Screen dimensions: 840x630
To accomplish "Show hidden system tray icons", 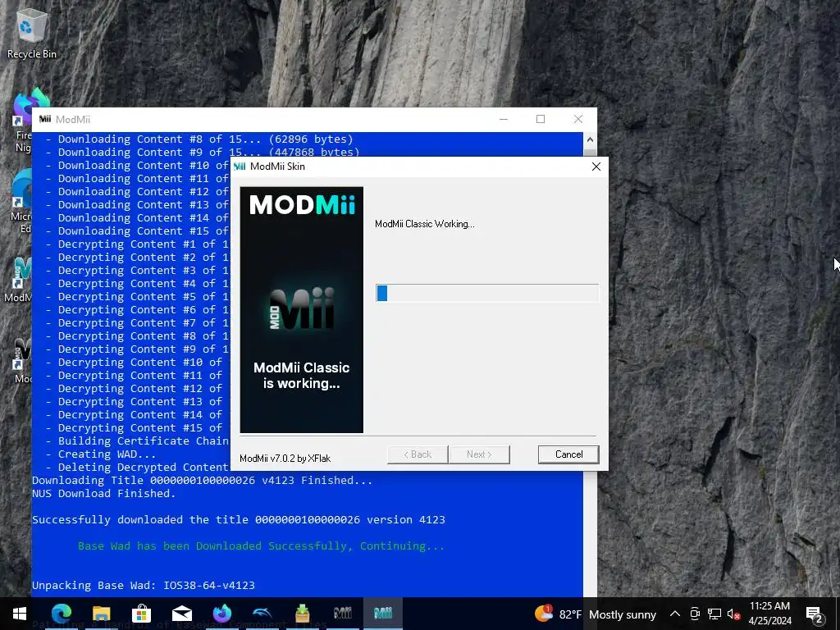I will coord(675,614).
